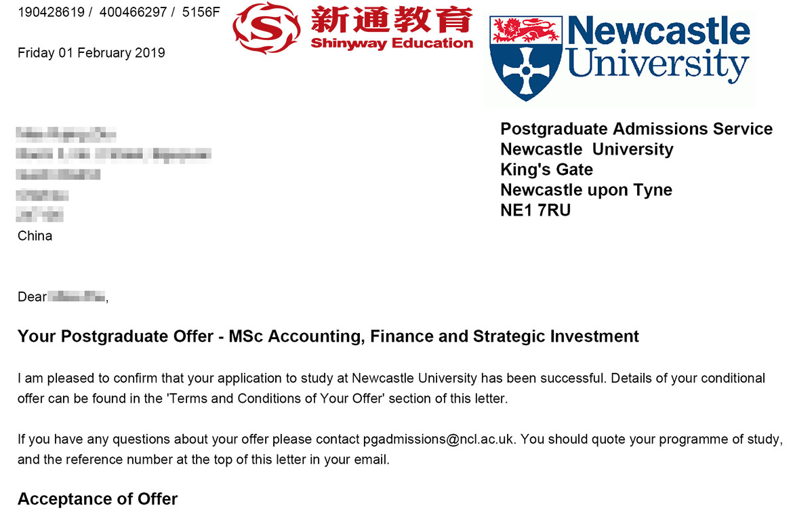This screenshot has height=512, width=812.
Task: Click the blurred first line of recipient address
Action: 66,133
